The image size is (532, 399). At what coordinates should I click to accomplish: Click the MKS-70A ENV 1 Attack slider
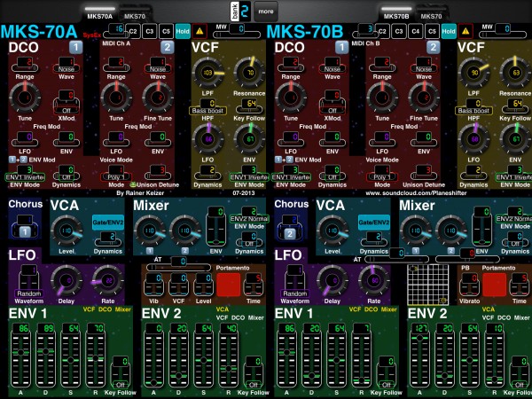point(20,356)
